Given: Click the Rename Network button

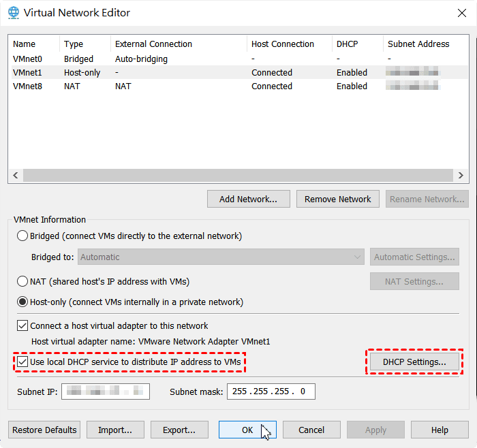Looking at the screenshot, I should (427, 199).
